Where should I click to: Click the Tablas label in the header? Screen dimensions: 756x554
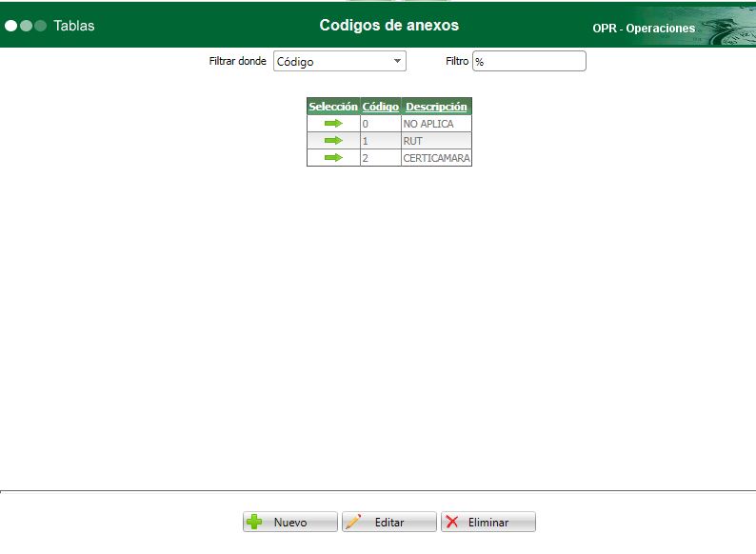pos(73,26)
